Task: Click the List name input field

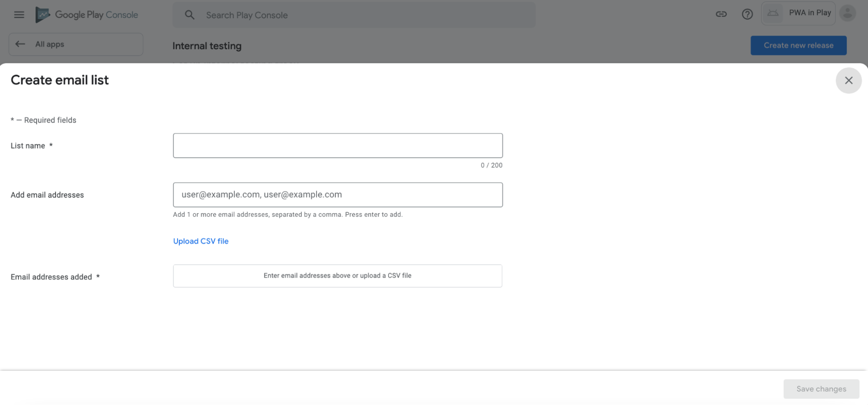Action: pos(337,145)
